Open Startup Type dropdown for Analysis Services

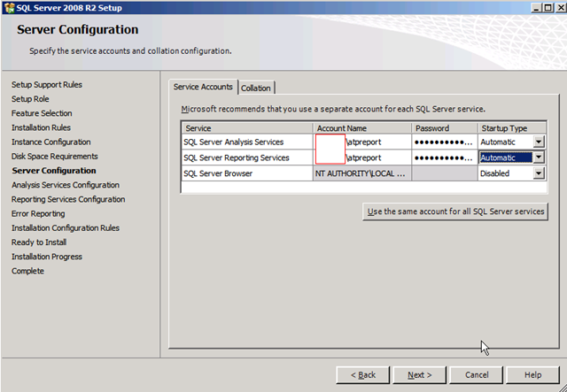(x=539, y=142)
